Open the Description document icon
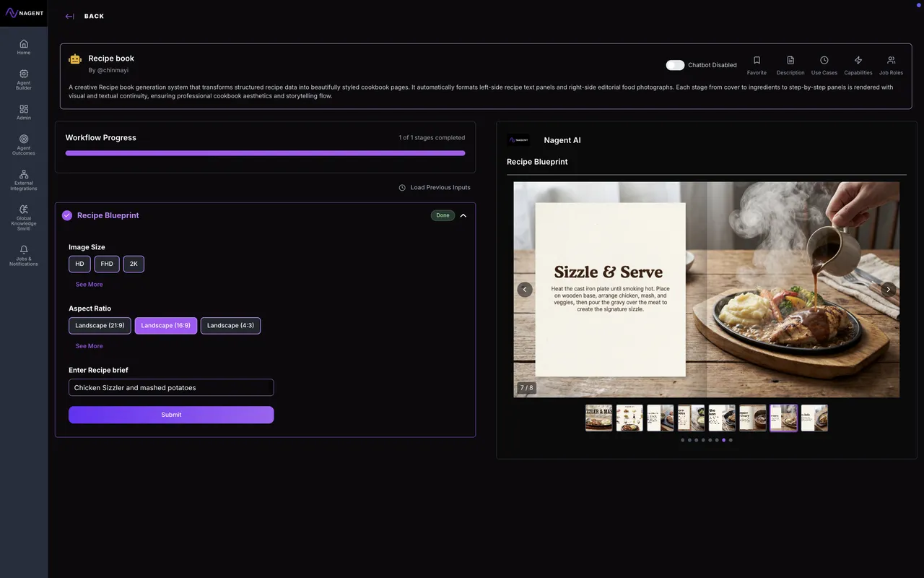This screenshot has width=924, height=578. pos(790,61)
